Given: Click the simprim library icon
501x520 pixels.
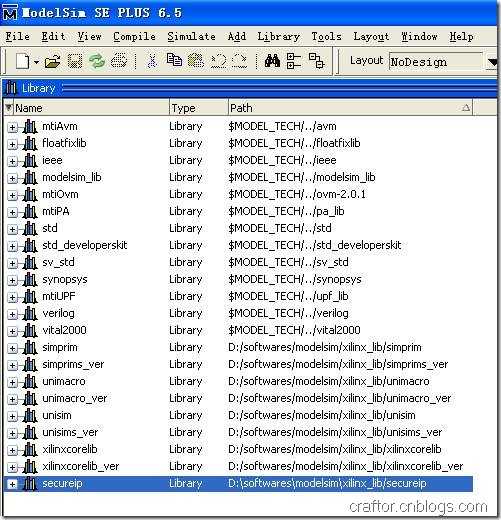Looking at the screenshot, I should (x=30, y=347).
